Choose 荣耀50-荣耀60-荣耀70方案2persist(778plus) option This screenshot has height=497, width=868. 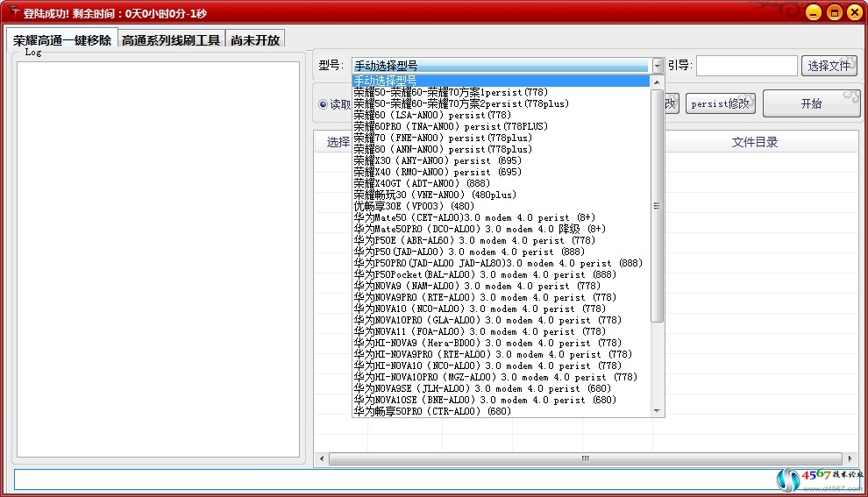click(x=501, y=103)
